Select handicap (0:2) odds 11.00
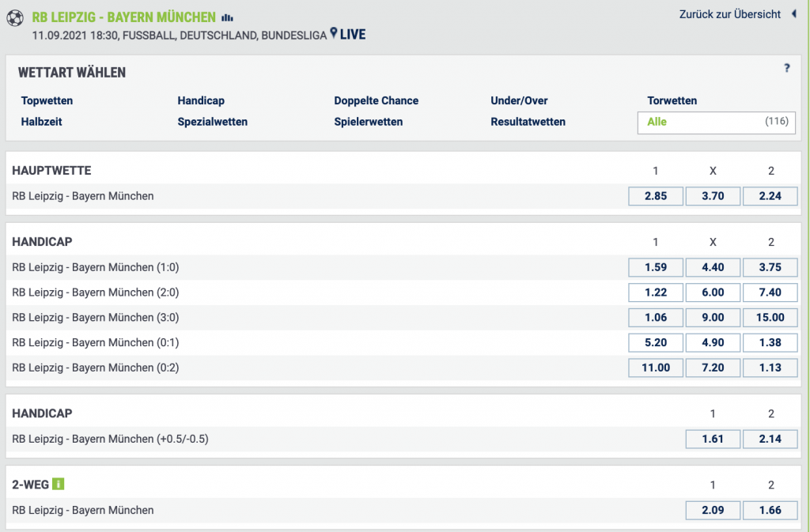This screenshot has width=810, height=532. (x=656, y=368)
